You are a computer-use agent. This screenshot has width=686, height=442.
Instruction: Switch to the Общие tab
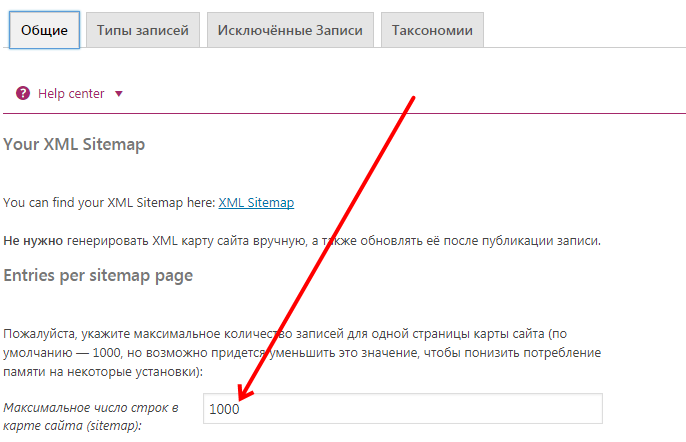44,30
